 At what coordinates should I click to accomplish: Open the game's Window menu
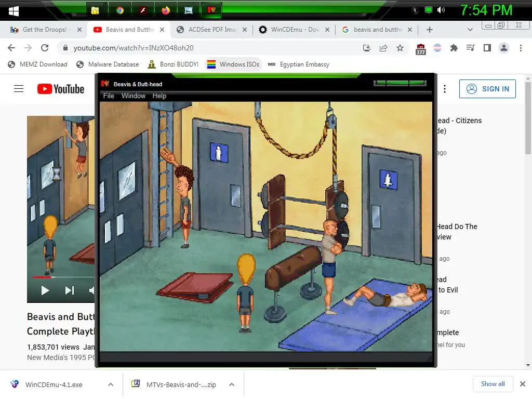(x=134, y=96)
